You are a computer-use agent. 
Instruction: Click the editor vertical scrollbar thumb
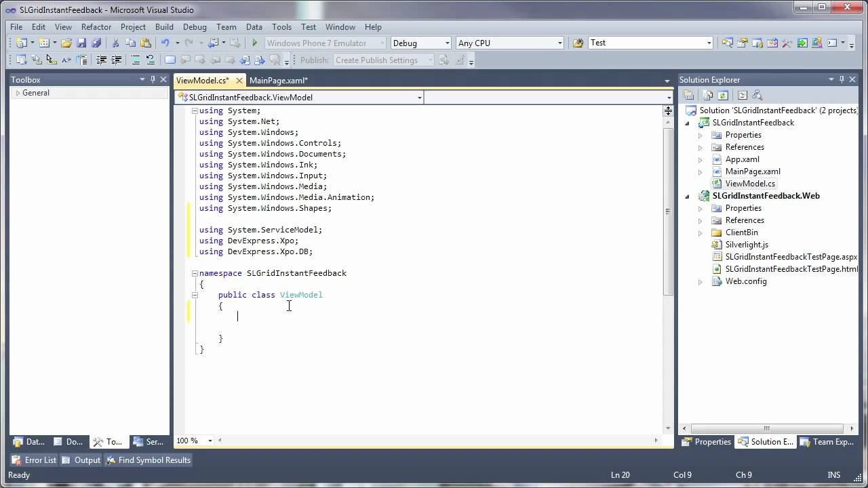click(668, 211)
